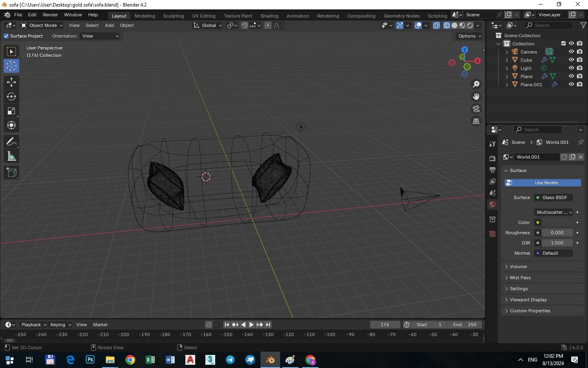Switch orthographic/perspective view grid icon

(476, 121)
